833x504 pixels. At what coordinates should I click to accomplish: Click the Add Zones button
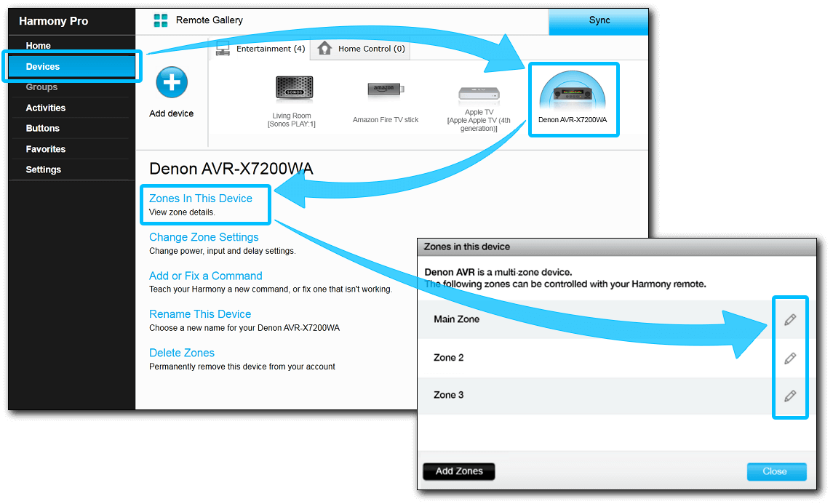point(459,471)
